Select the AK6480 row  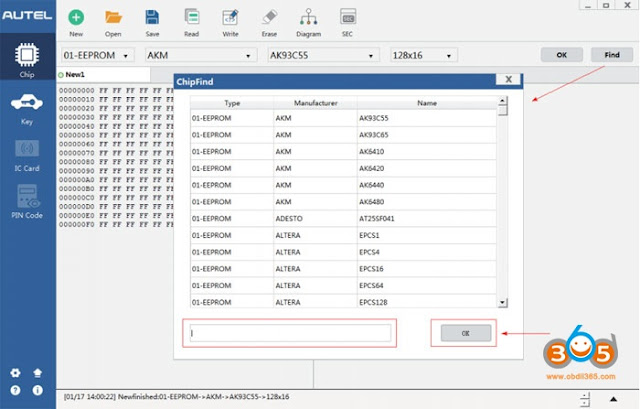tap(343, 202)
